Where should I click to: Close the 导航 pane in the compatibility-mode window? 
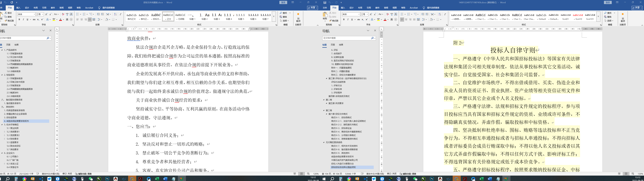tap(375, 31)
